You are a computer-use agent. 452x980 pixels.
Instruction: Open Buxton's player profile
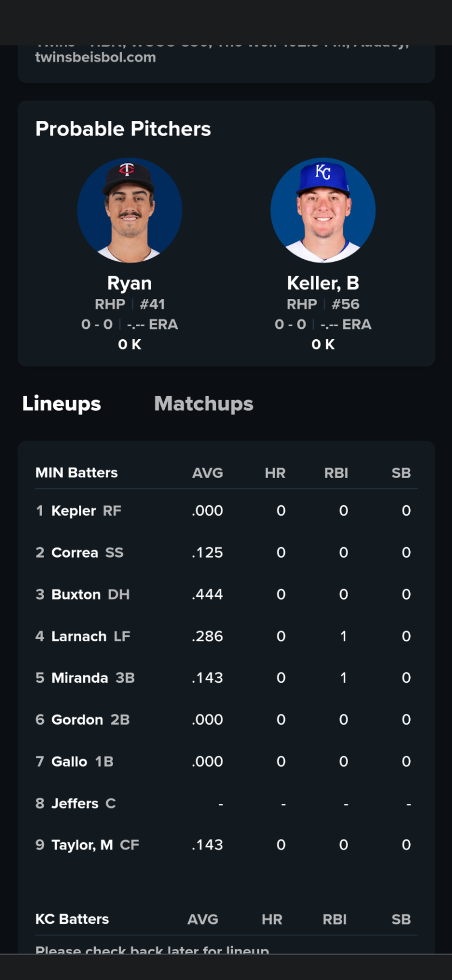pos(76,595)
